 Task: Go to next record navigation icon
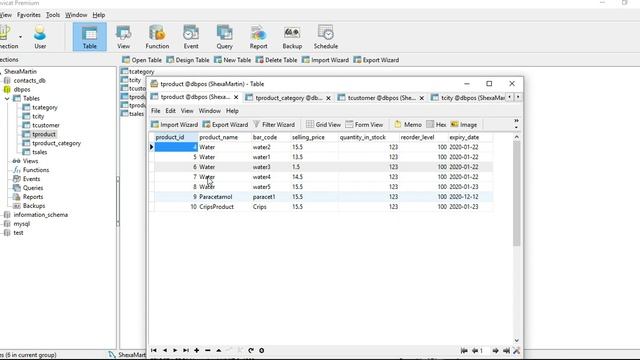175,350
